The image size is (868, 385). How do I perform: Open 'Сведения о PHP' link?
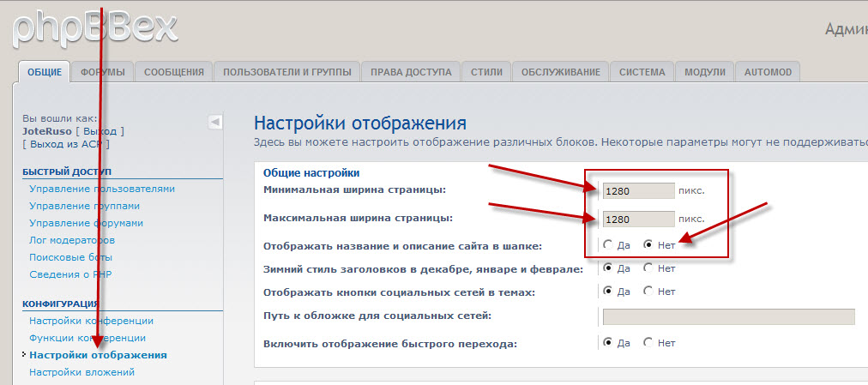coord(70,274)
